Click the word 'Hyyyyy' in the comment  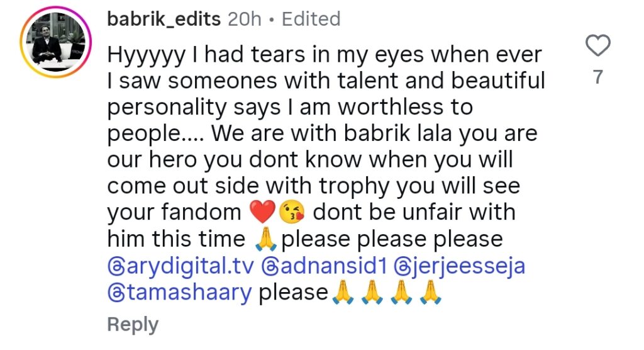click(x=146, y=56)
